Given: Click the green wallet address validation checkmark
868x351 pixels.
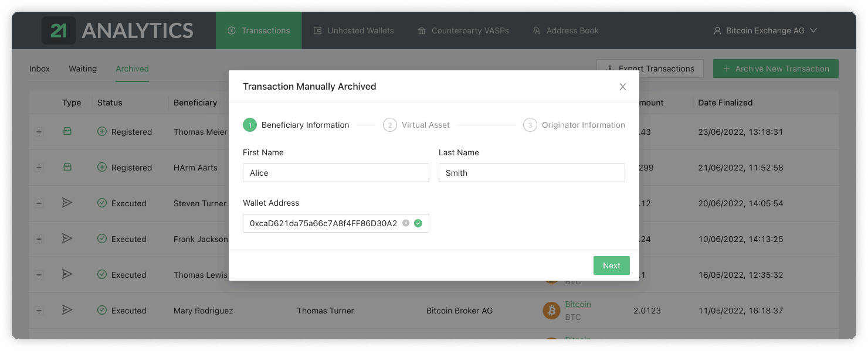Looking at the screenshot, I should (418, 223).
